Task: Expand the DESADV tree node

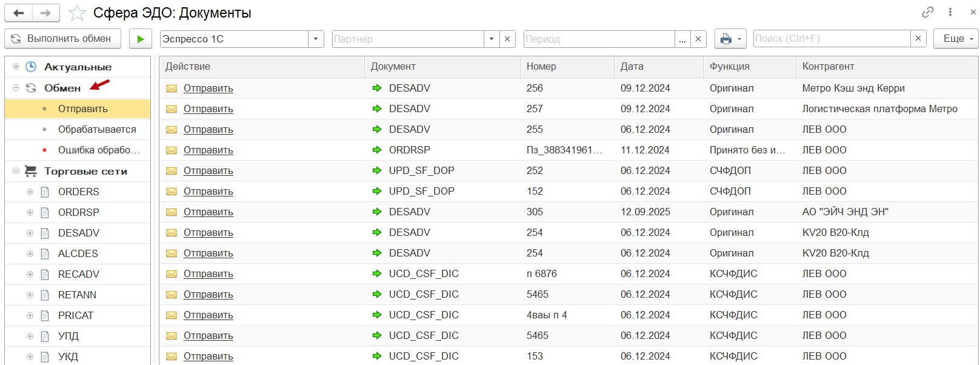Action: click(30, 233)
